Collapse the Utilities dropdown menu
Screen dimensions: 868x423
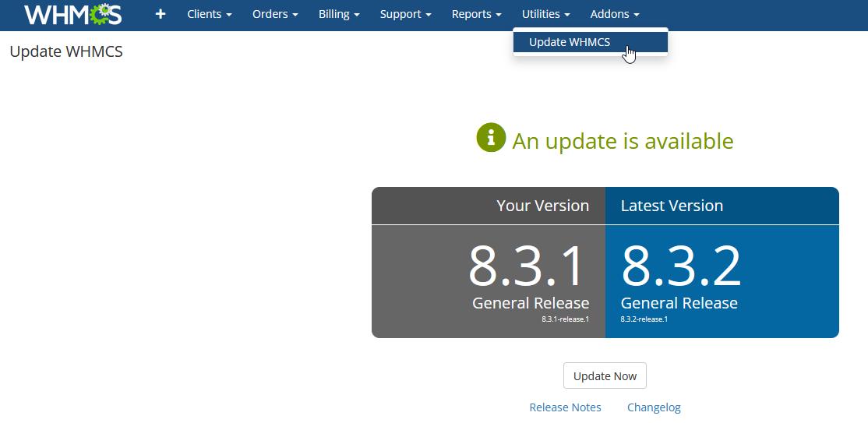(x=546, y=14)
